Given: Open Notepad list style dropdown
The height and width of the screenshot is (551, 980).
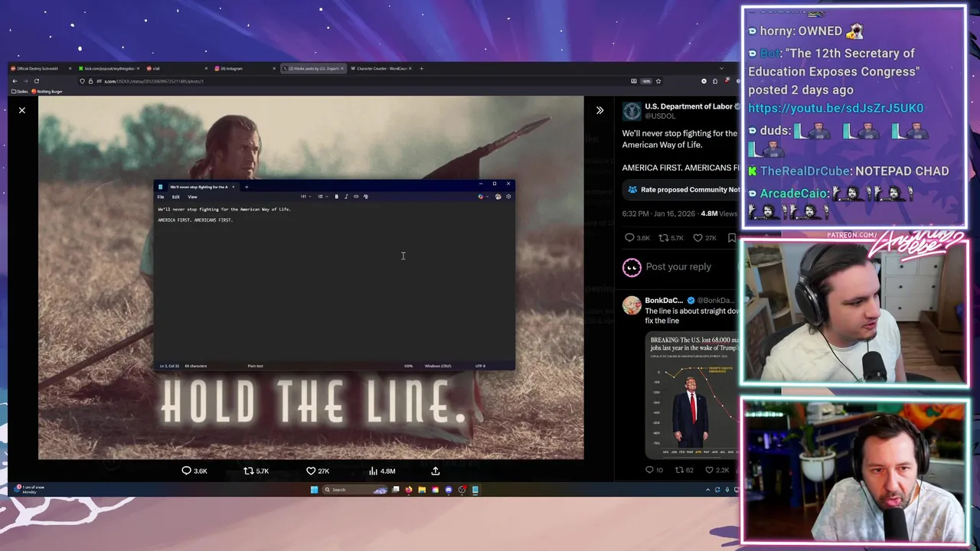Looking at the screenshot, I should 322,197.
